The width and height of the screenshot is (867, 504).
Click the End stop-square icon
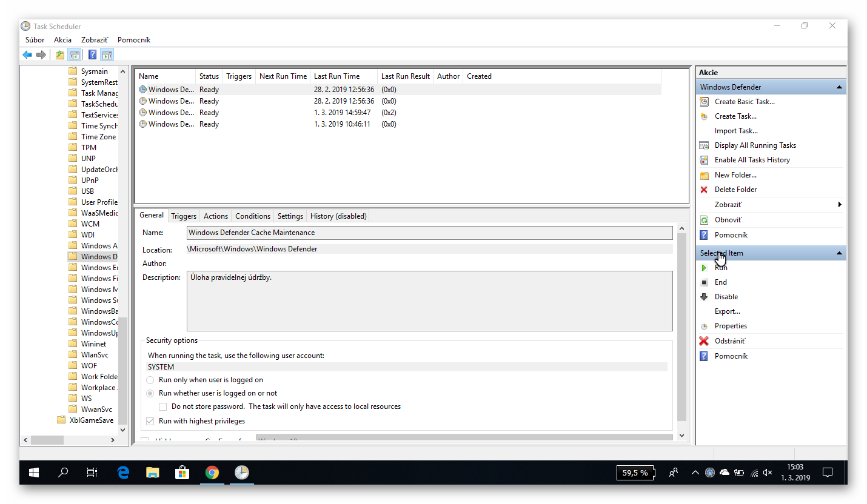704,282
